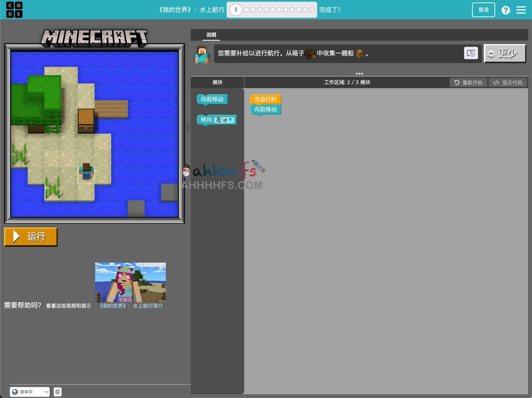The height and width of the screenshot is (398, 532).
Task: Open the hamburger menu
Action: click(521, 10)
